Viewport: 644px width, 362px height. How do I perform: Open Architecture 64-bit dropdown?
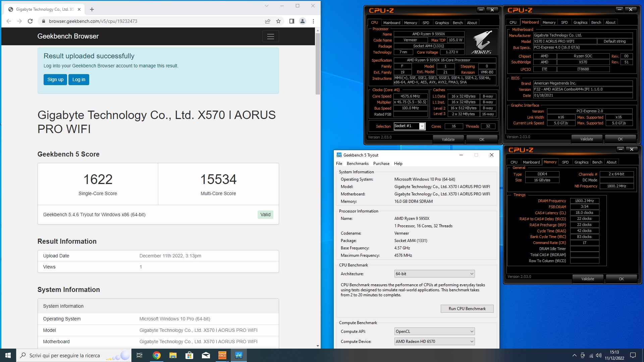434,274
